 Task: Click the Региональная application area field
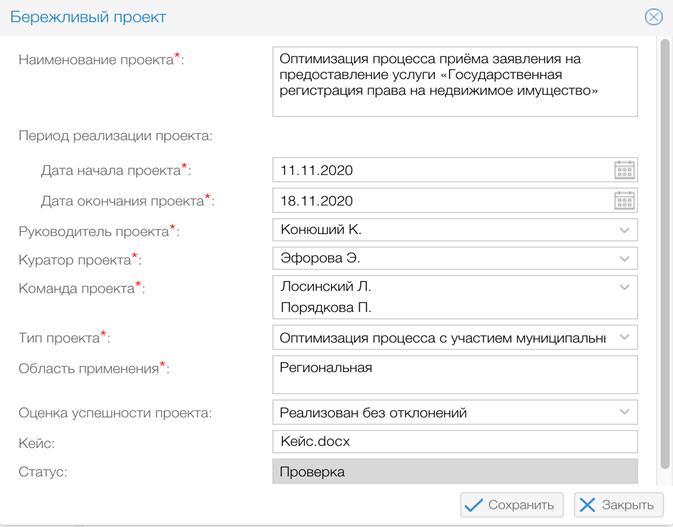[454, 375]
